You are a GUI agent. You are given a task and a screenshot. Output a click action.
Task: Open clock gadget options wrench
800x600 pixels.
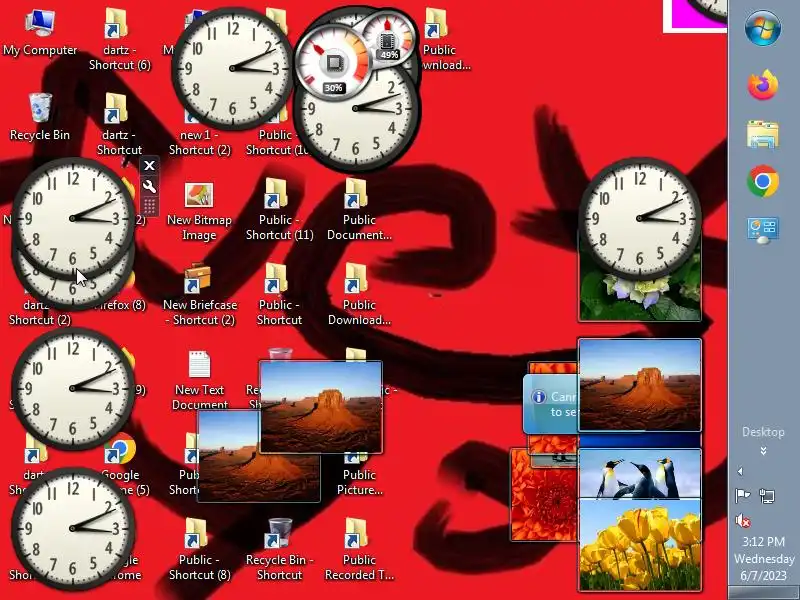(x=149, y=186)
